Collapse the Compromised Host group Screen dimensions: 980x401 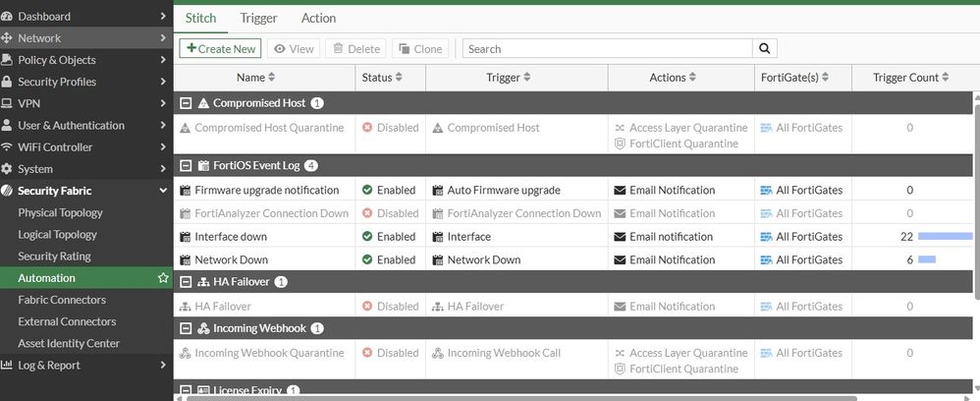(x=186, y=103)
